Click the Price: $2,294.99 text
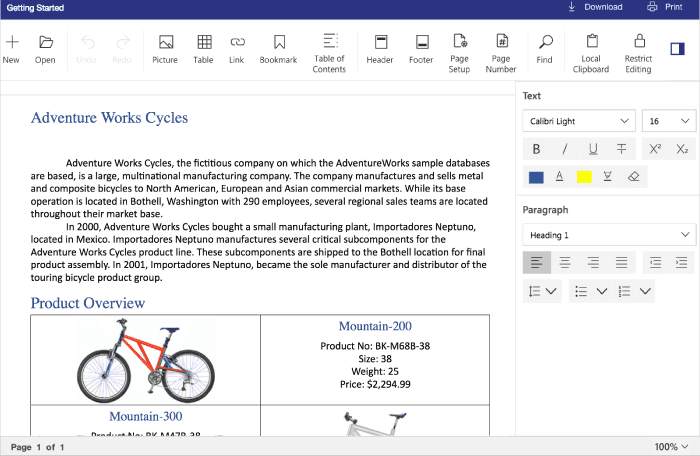Image resolution: width=700 pixels, height=456 pixels. 375,385
